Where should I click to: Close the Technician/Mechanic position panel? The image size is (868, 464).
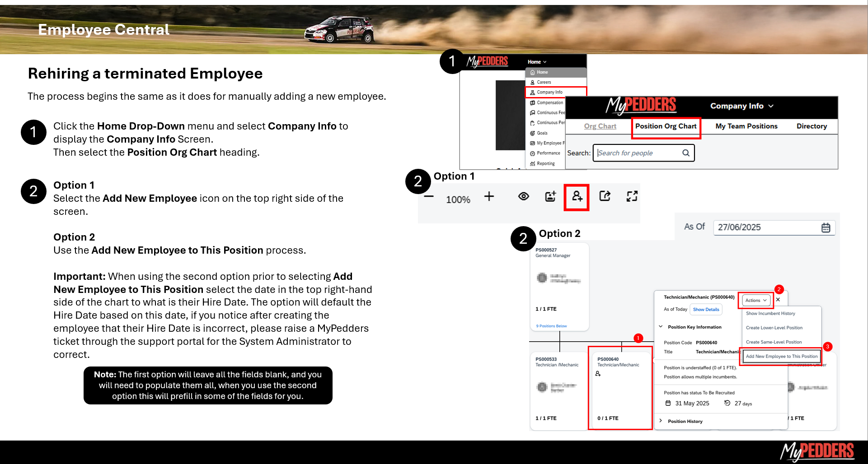[x=778, y=300]
